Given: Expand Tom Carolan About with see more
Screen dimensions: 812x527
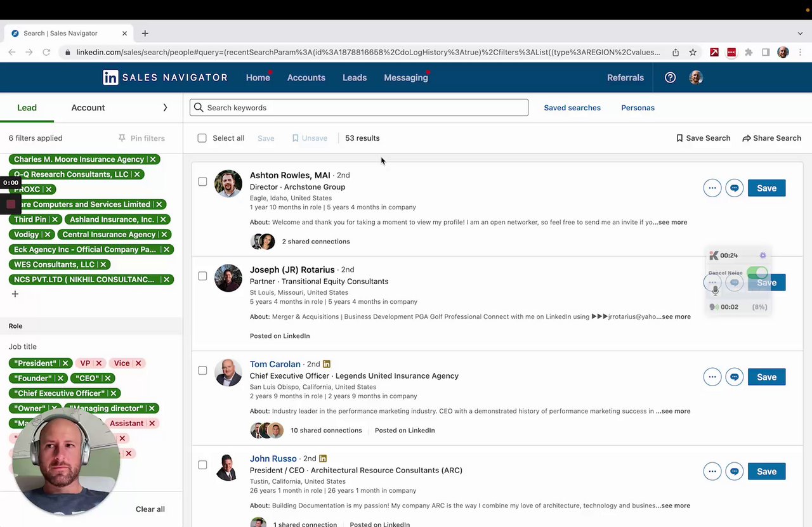Looking at the screenshot, I should pos(676,412).
